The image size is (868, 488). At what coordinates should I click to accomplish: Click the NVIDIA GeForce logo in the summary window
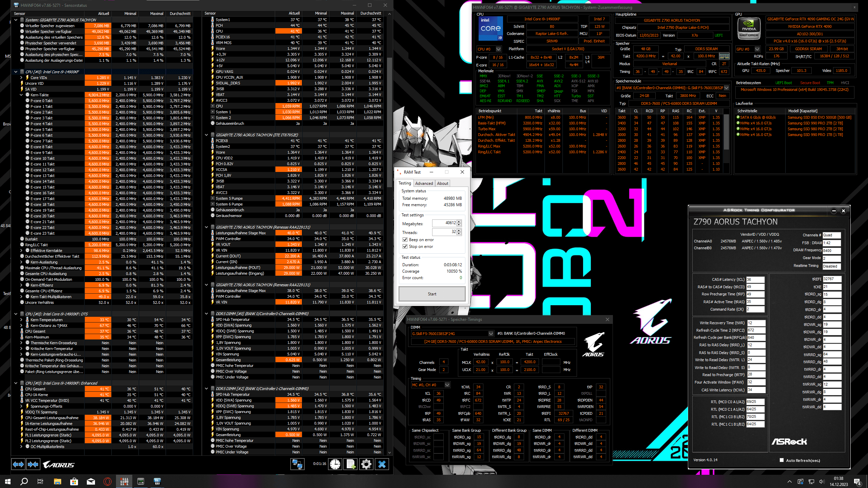(749, 29)
